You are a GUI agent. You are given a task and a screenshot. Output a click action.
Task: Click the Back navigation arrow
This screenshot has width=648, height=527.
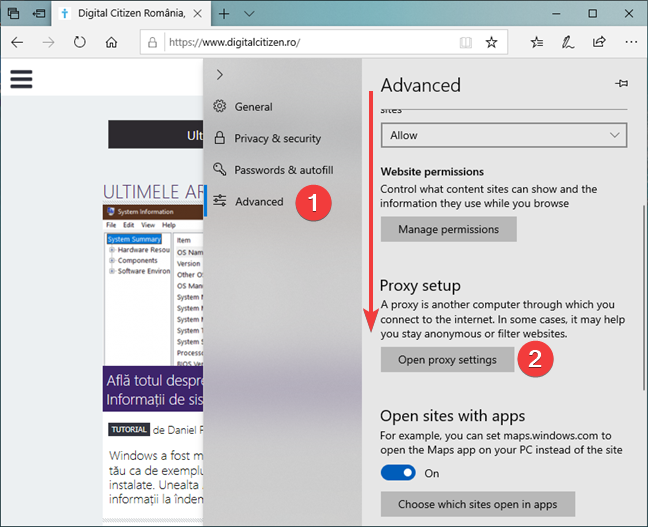click(17, 42)
